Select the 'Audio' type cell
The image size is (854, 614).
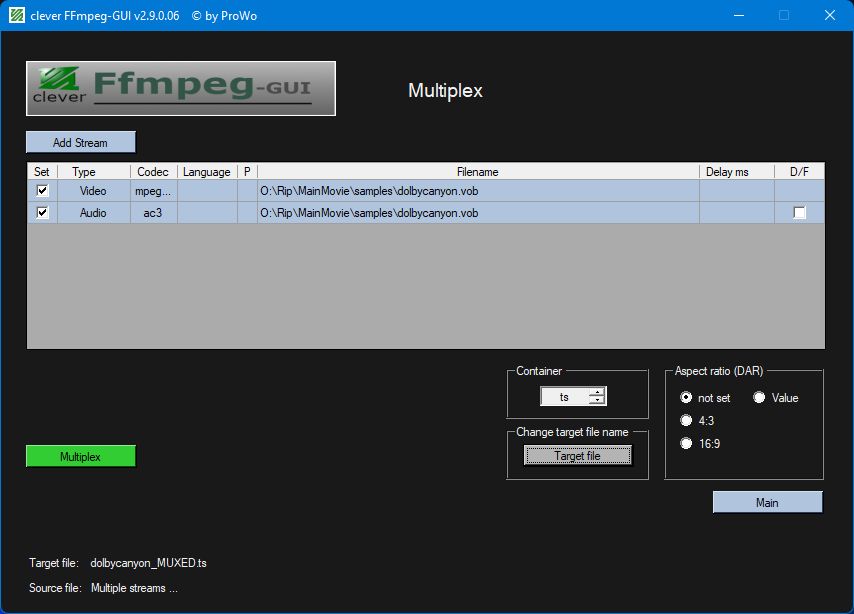pos(93,212)
